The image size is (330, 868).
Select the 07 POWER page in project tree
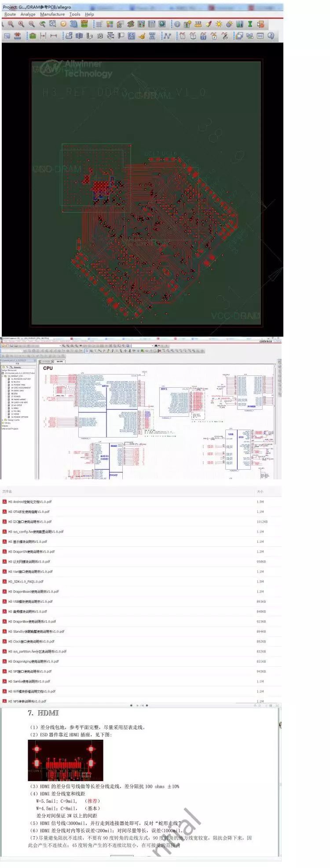(x=16, y=397)
